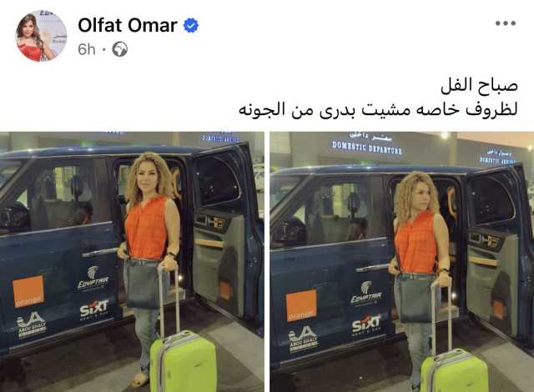Click the Abou Ghaly logo in right photo
The image size is (534, 392).
tap(303, 339)
